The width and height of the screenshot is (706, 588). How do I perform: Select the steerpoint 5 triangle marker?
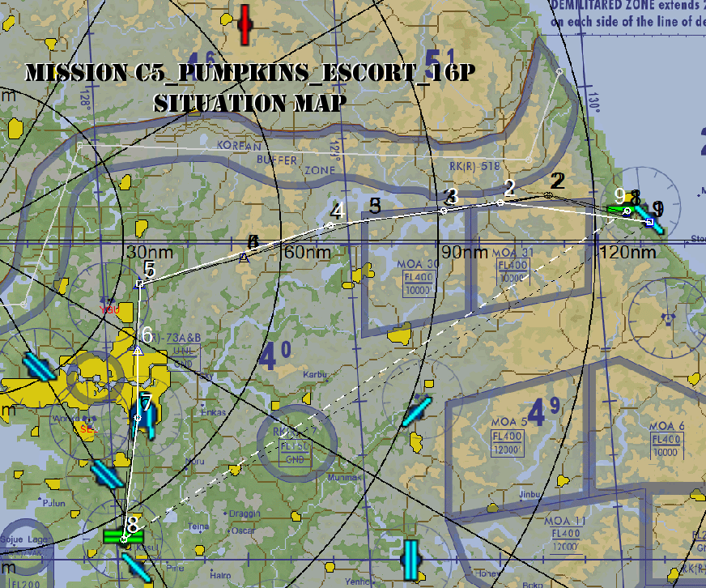[x=140, y=283]
